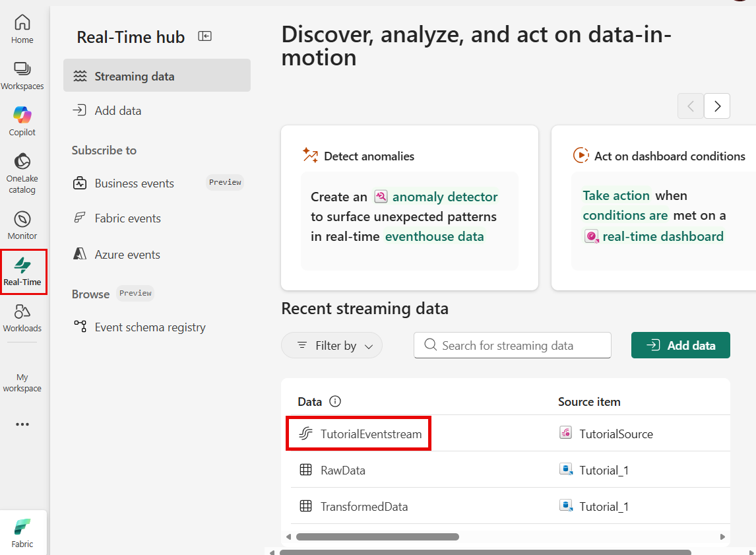
Task: Open the OneLake catalog icon
Action: pyautogui.click(x=22, y=173)
